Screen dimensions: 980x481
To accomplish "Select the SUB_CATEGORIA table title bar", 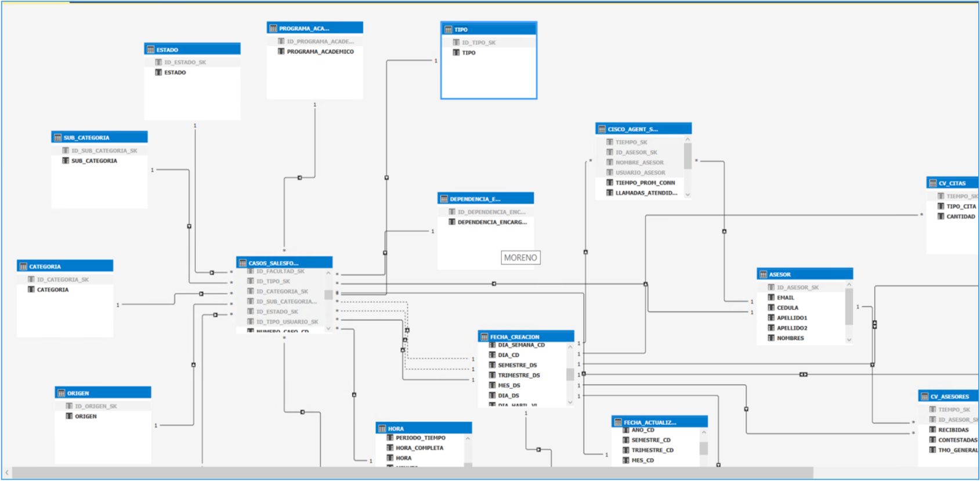I will coord(99,138).
